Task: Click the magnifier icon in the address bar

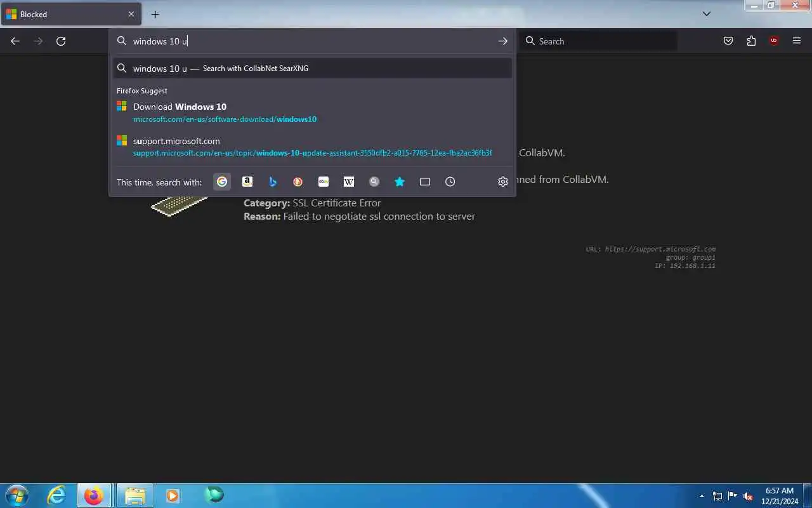Action: tap(122, 41)
